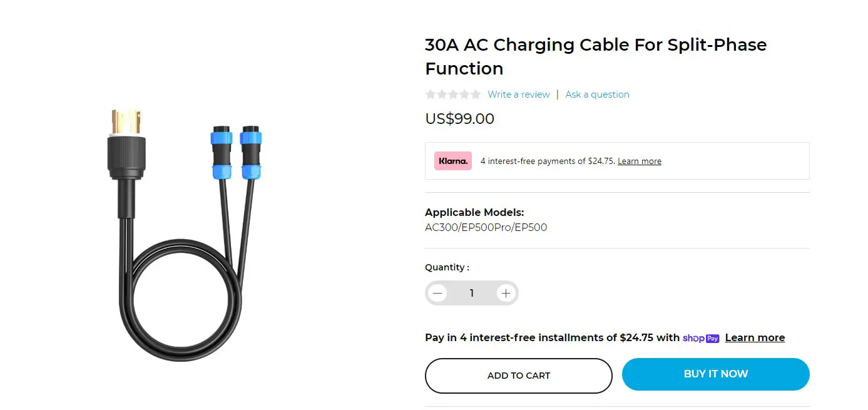
Task: Click the quantity number input field
Action: 471,293
